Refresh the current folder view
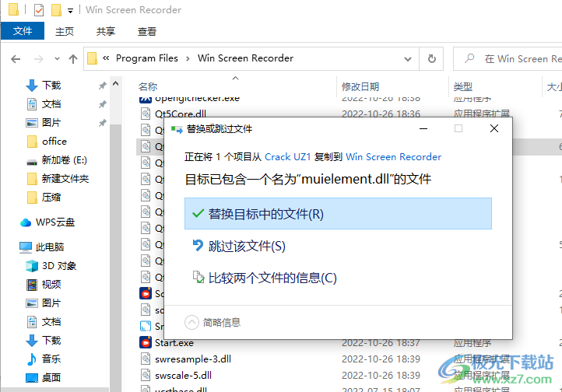 click(432, 58)
